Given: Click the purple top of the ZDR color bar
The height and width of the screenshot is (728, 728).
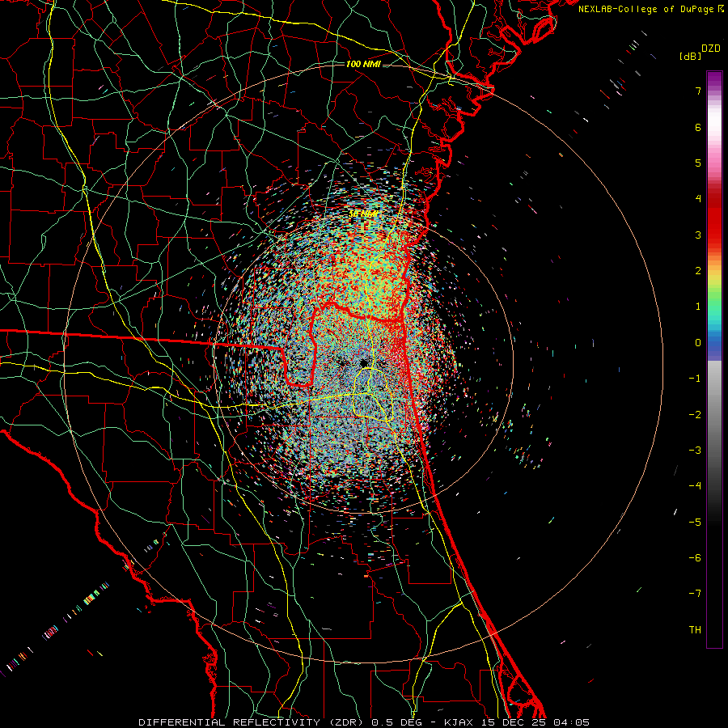Looking at the screenshot, I should pyautogui.click(x=714, y=79).
